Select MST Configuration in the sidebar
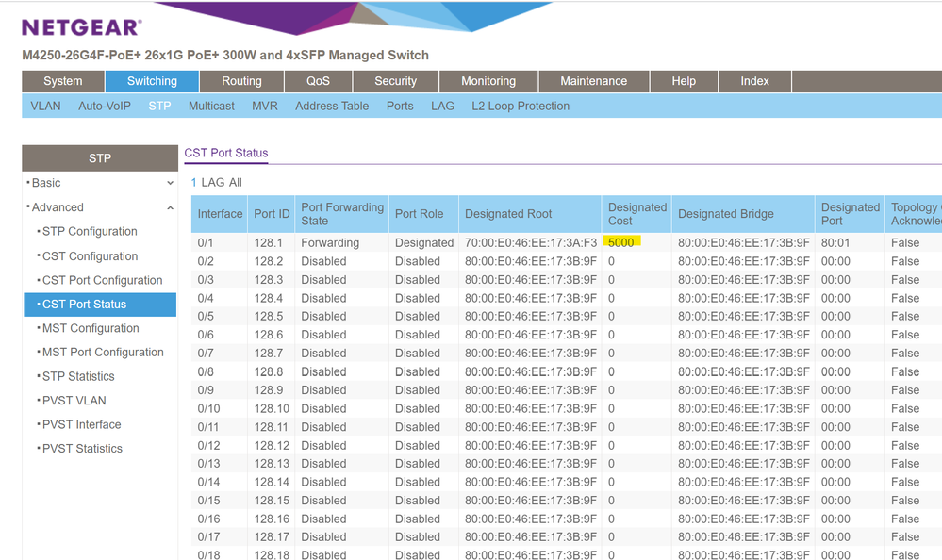Image resolution: width=942 pixels, height=560 pixels. (x=91, y=328)
